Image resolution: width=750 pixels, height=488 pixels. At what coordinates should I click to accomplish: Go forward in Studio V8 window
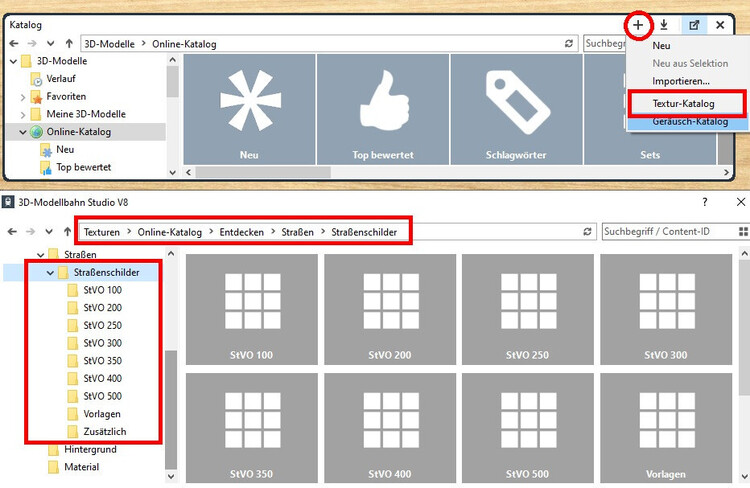(x=30, y=232)
